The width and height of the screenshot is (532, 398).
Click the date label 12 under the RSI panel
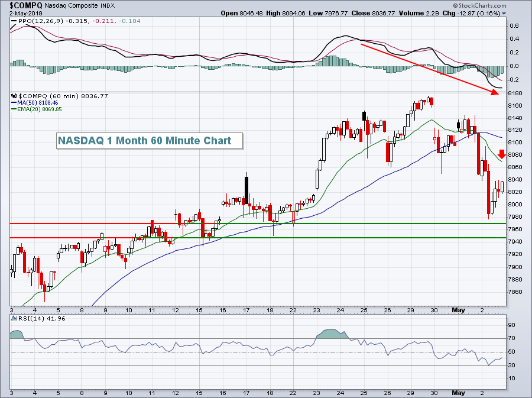coord(176,393)
